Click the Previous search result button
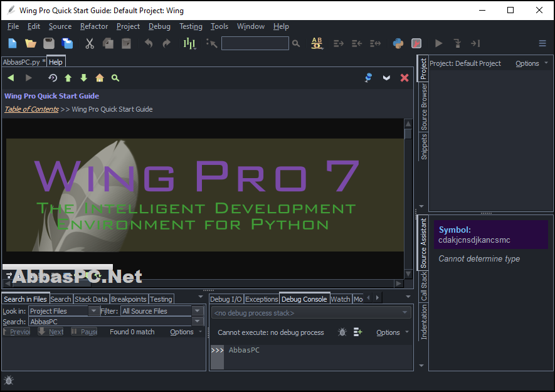Viewport: 555px width, 392px height. pyautogui.click(x=17, y=331)
